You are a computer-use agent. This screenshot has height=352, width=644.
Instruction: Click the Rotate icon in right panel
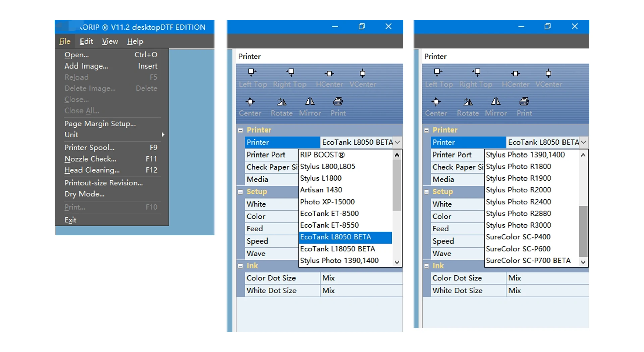tap(468, 102)
